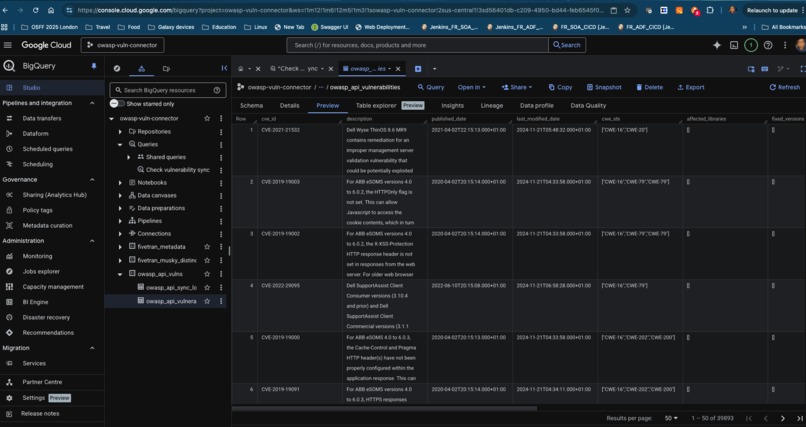Screen dimensions: 806x427
Task: Open actions menu for Notebooks
Action: coord(221,182)
